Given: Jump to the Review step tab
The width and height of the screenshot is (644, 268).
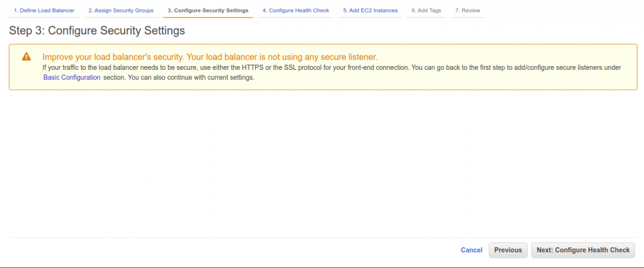Looking at the screenshot, I should (467, 11).
